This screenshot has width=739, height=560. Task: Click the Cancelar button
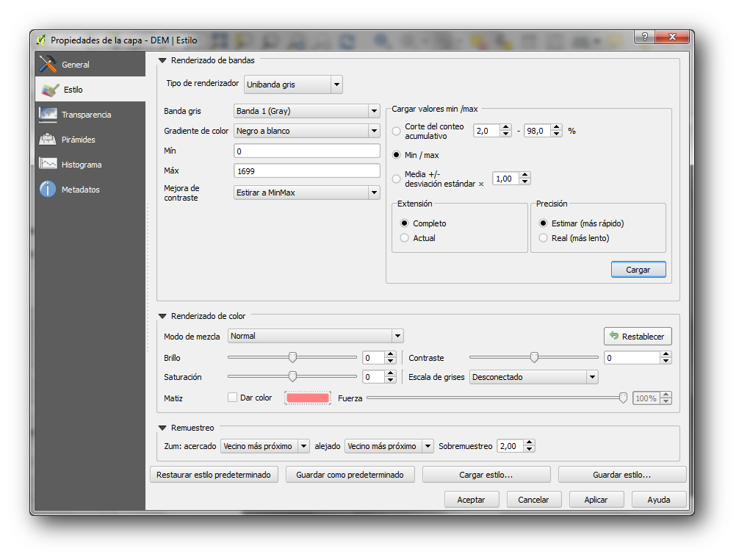pos(534,500)
